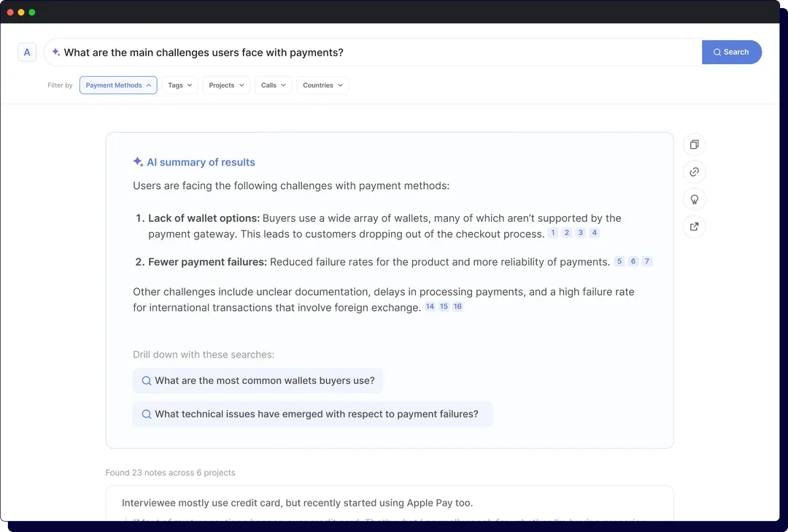Collapse the Payment Methods filter
Image resolution: width=788 pixels, height=532 pixels.
(x=117, y=85)
